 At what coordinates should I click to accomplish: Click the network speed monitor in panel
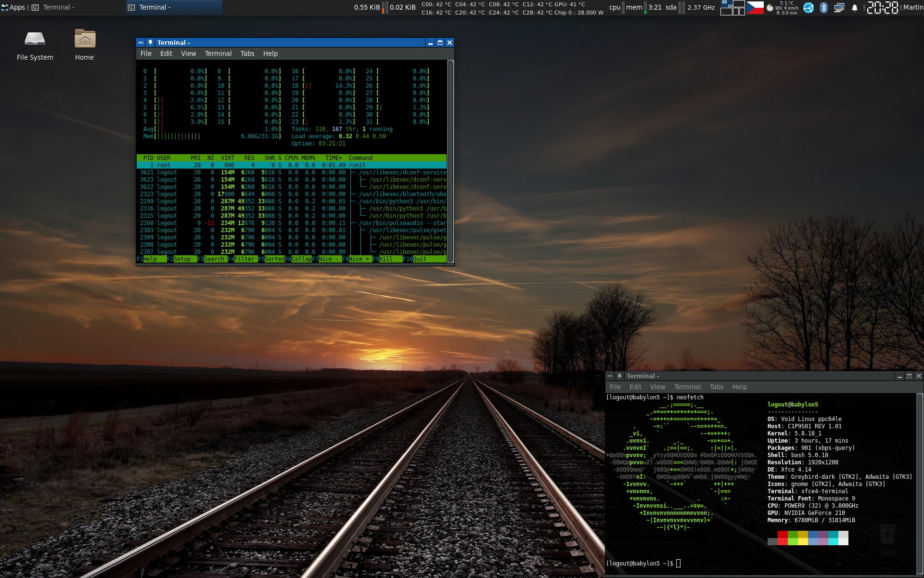pos(385,7)
